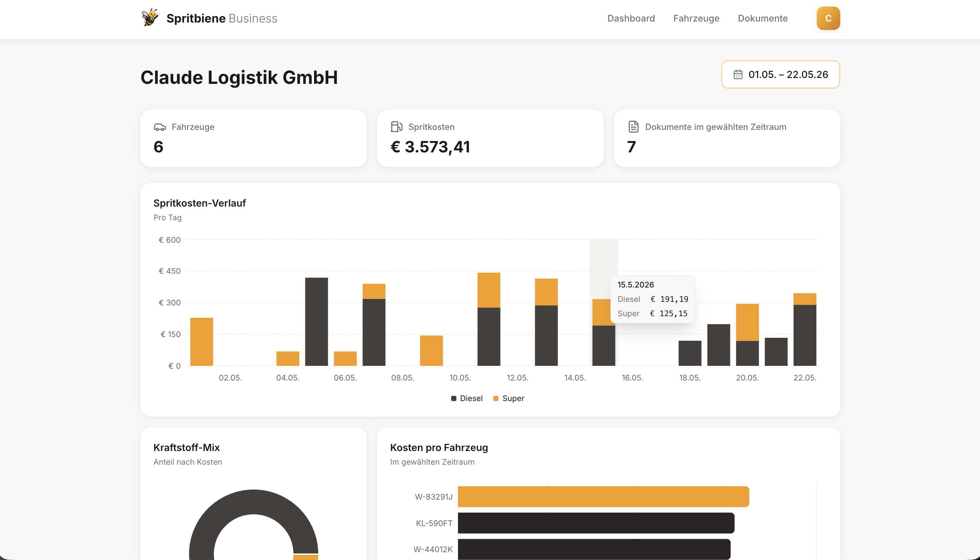Go to Fahrzeuge in top navigation
The image size is (980, 560).
tap(696, 18)
